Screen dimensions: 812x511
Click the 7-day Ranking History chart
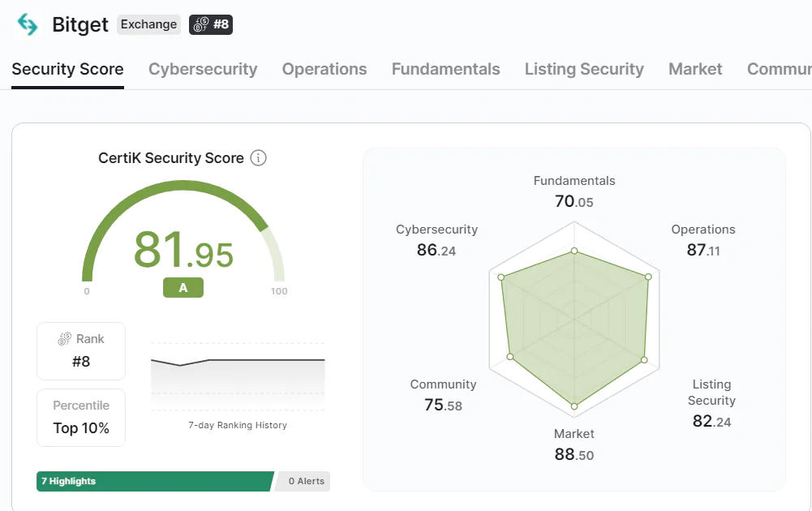coord(238,377)
